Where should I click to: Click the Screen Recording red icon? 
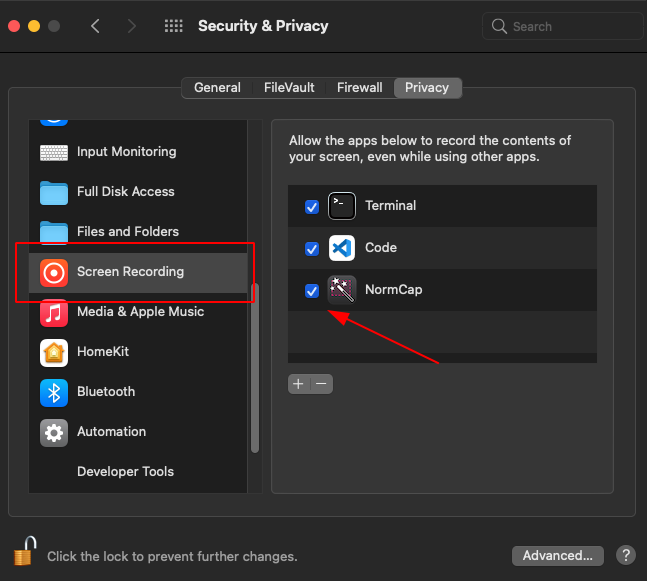click(54, 272)
